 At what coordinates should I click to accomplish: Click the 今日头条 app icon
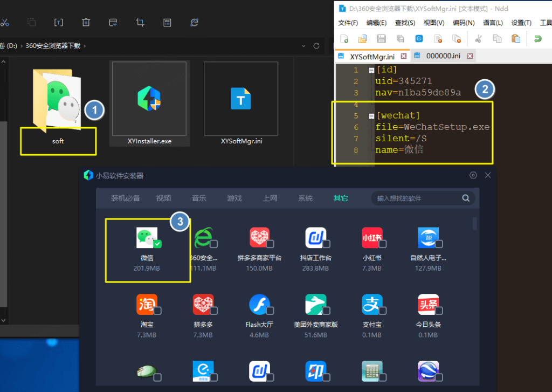click(428, 304)
